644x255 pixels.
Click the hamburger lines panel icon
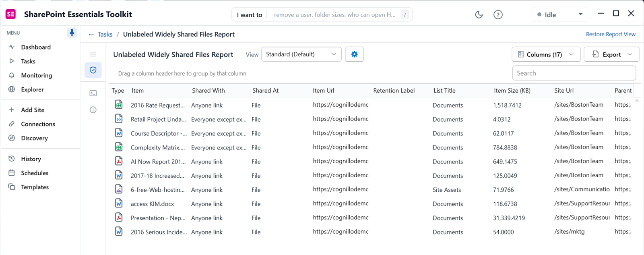coord(93,54)
